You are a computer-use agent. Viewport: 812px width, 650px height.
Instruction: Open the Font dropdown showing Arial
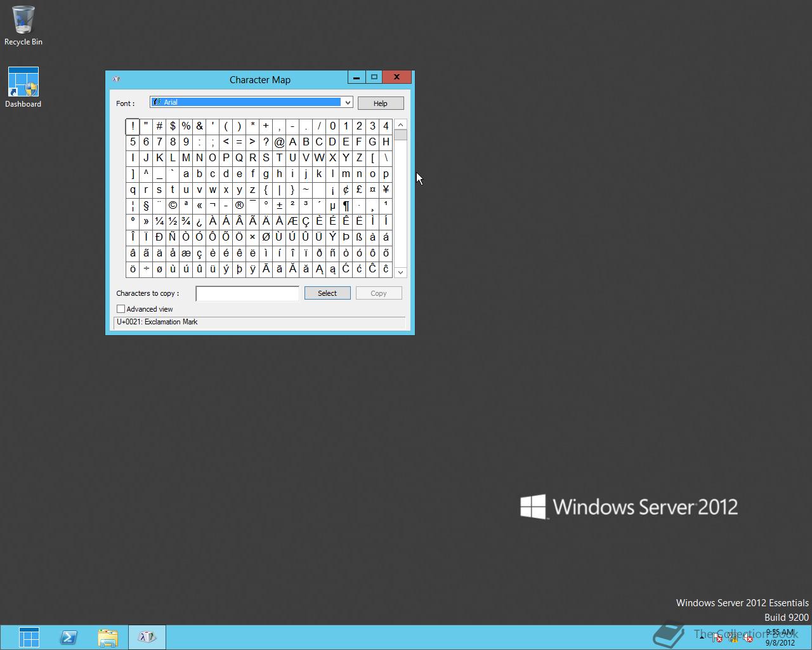[251, 102]
